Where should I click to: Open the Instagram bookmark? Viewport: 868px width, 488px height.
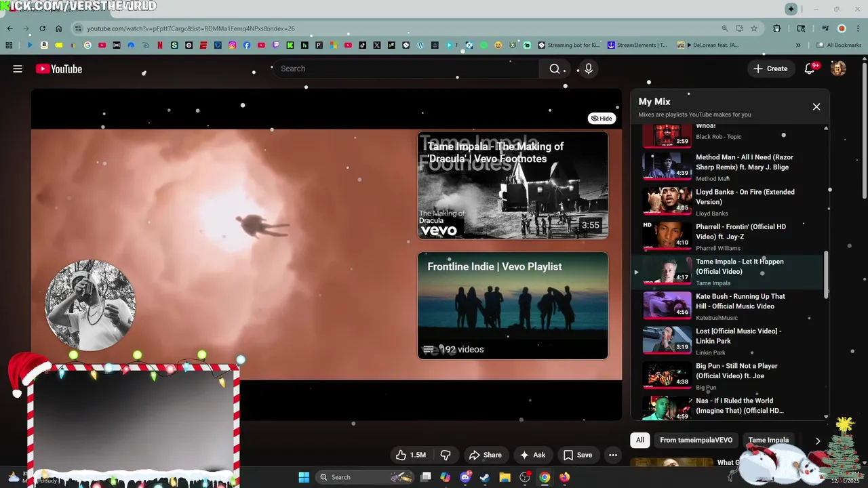pyautogui.click(x=232, y=45)
